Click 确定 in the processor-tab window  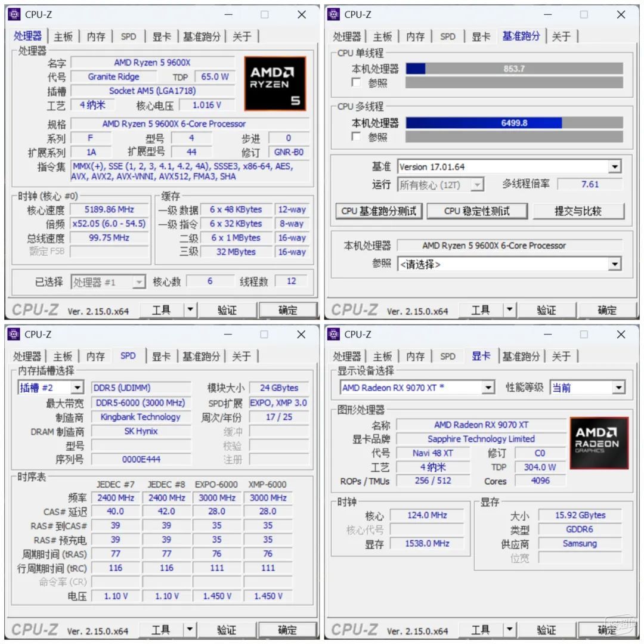pos(288,309)
